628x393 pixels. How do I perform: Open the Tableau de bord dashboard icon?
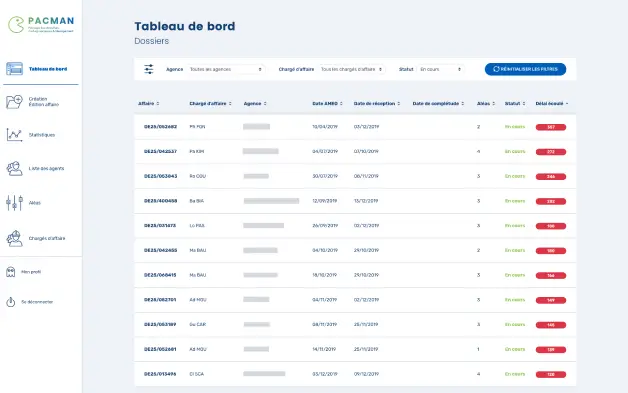pos(14,69)
